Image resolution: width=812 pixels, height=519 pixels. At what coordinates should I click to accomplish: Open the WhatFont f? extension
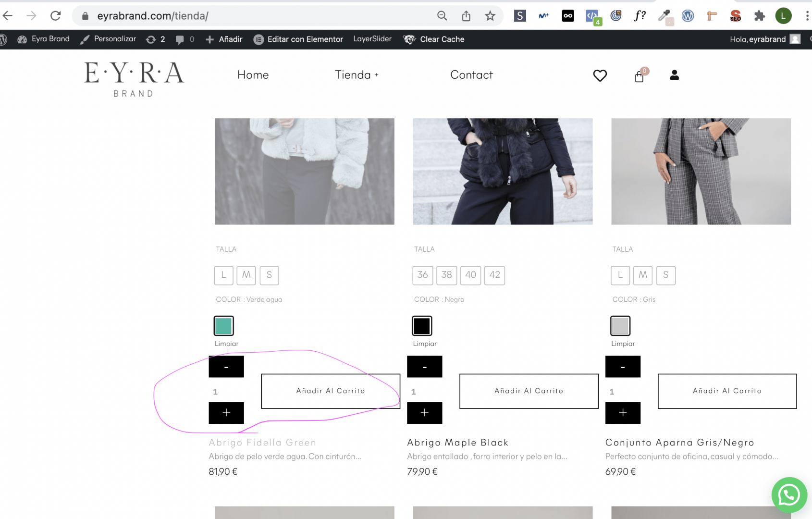(x=640, y=16)
